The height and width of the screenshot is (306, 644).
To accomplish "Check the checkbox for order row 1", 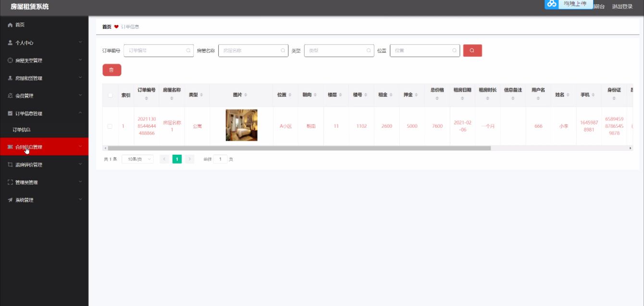I will (110, 126).
